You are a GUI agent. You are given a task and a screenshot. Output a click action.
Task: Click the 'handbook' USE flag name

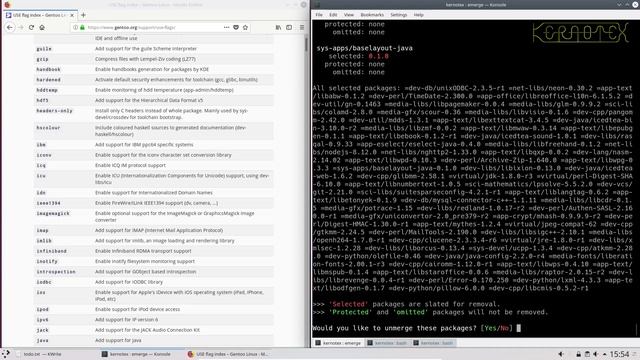point(48,69)
